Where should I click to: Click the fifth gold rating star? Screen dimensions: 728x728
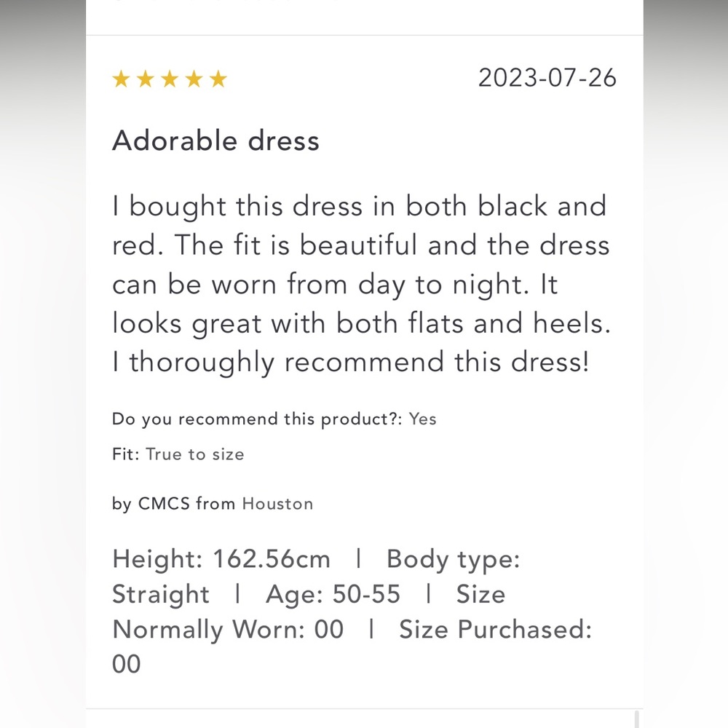218,79
